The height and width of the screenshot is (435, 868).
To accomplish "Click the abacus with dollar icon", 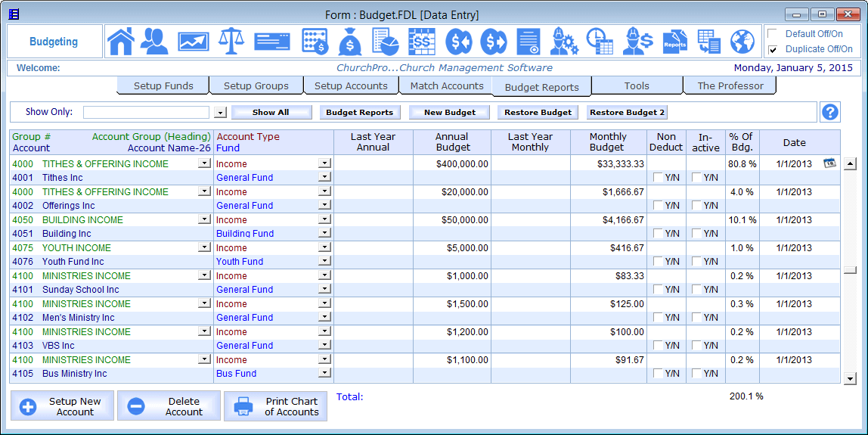I will coord(315,42).
